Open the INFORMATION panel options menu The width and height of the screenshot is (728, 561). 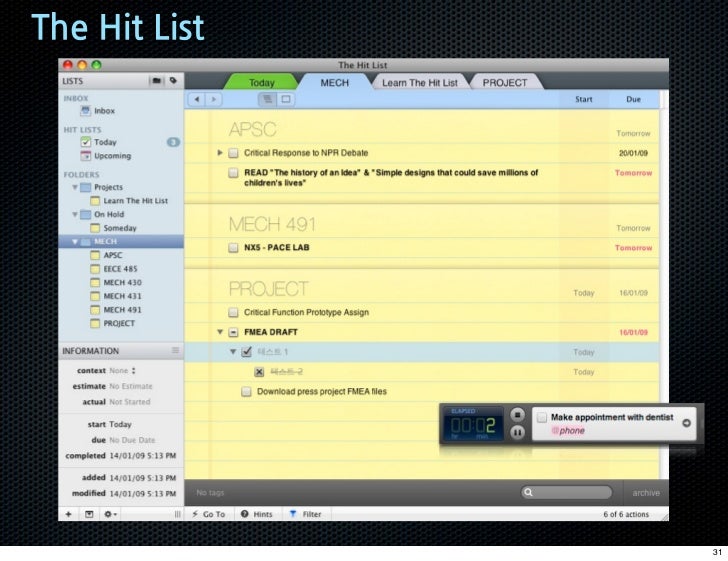tap(175, 350)
